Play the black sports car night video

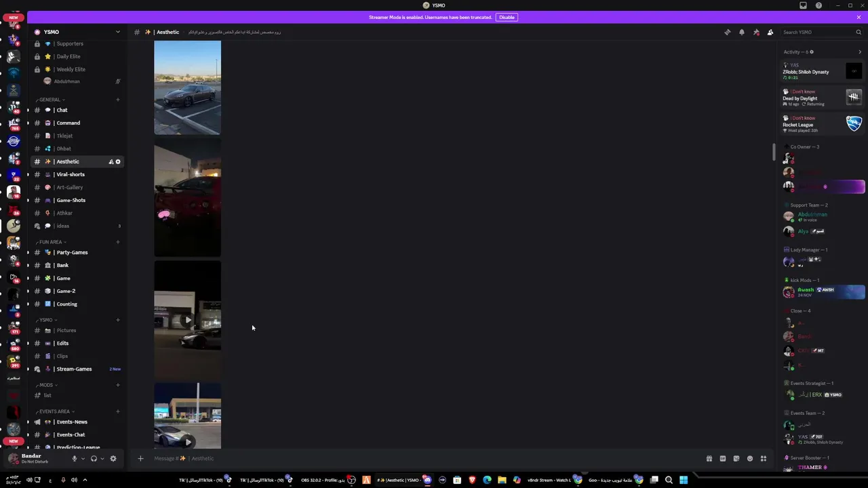click(187, 320)
